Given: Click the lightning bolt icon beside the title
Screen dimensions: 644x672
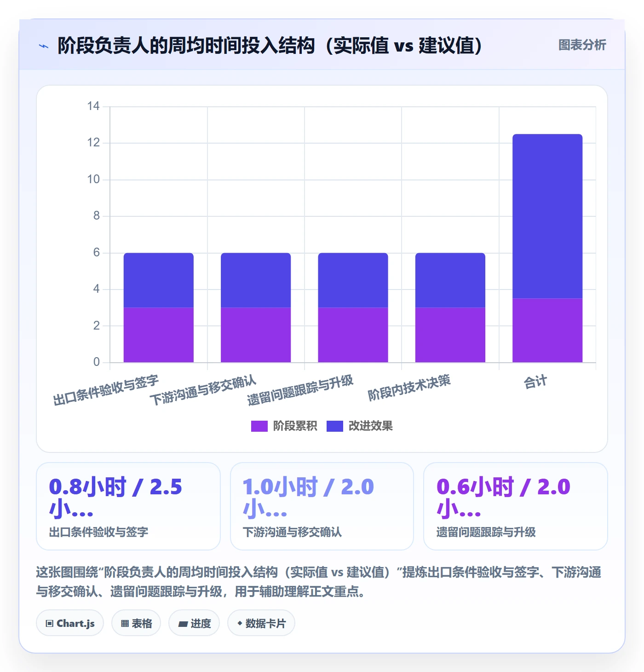Looking at the screenshot, I should 44,46.
